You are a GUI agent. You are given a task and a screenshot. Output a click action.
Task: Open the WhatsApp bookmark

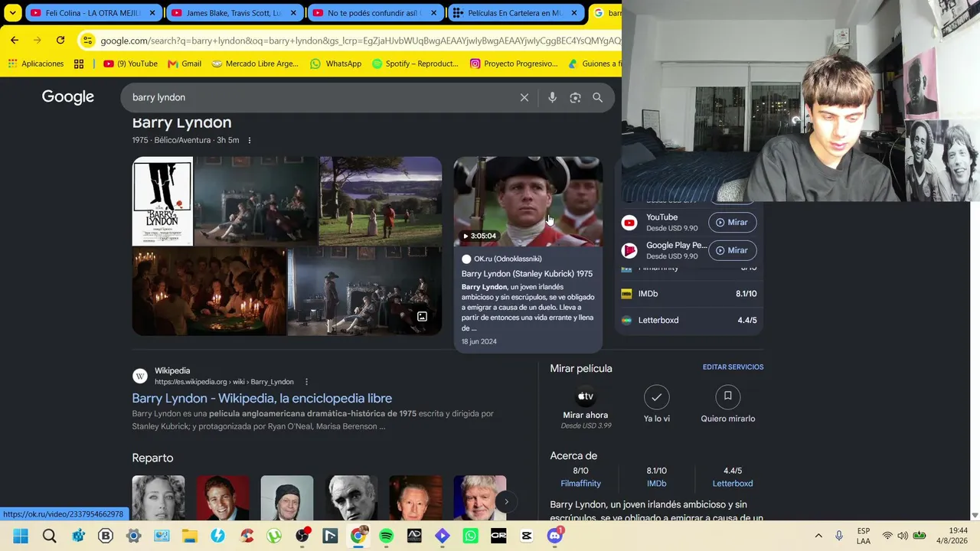(335, 64)
